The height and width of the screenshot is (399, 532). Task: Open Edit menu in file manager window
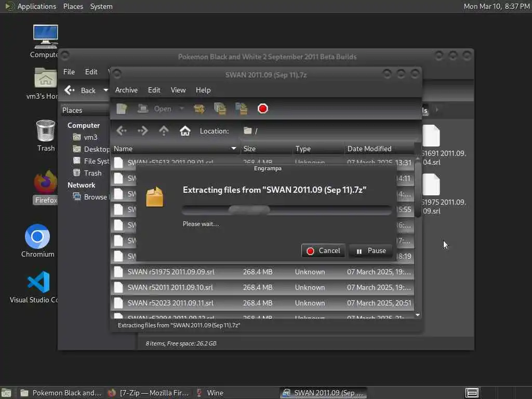point(91,72)
